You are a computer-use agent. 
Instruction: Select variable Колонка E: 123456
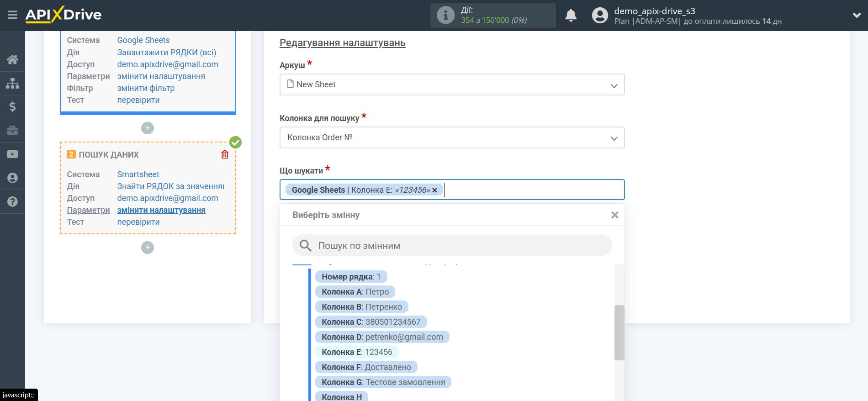pyautogui.click(x=357, y=352)
